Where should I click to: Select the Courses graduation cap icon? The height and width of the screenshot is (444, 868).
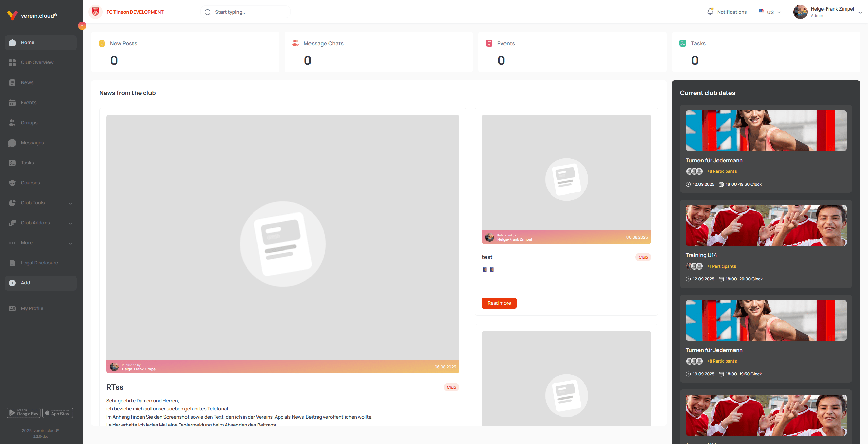[x=12, y=183]
